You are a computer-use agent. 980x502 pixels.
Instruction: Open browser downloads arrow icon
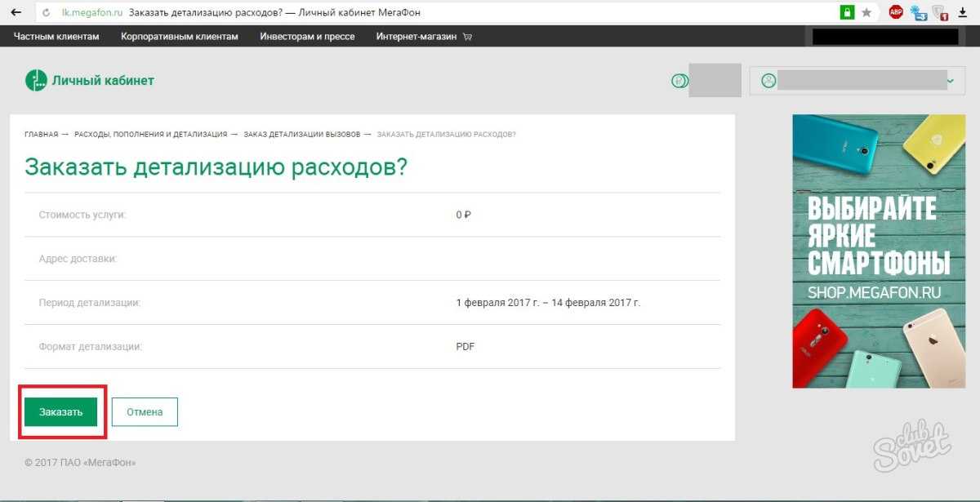click(962, 12)
